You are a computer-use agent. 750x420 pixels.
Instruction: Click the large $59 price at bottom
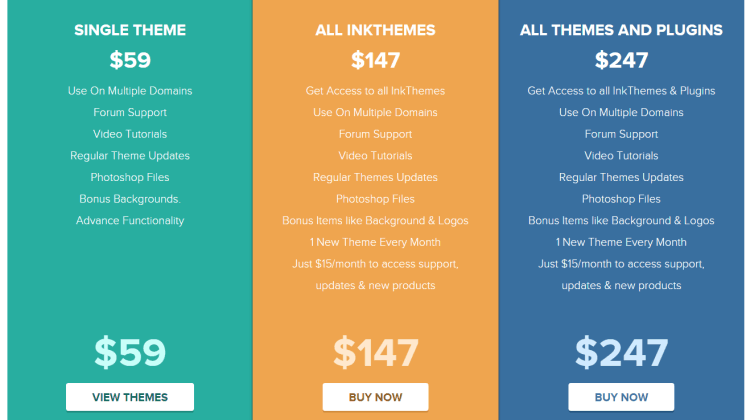(130, 352)
